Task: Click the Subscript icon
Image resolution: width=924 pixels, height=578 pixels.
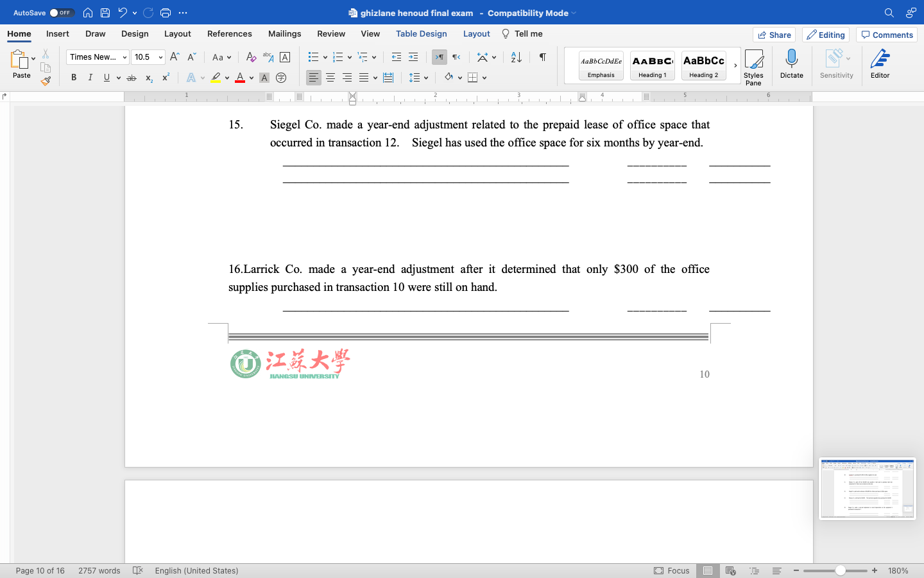Action: tap(148, 77)
